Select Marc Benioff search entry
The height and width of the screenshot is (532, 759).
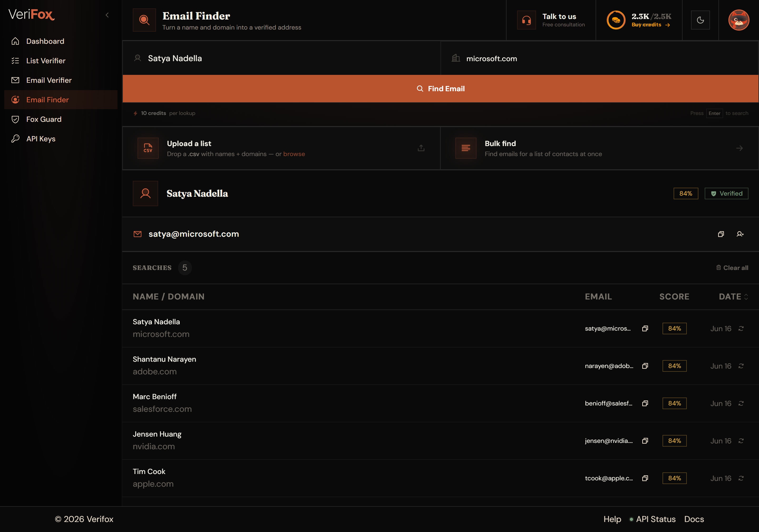[x=440, y=403]
